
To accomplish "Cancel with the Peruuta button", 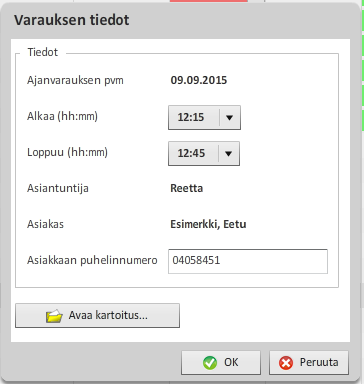I will pyautogui.click(x=309, y=362).
